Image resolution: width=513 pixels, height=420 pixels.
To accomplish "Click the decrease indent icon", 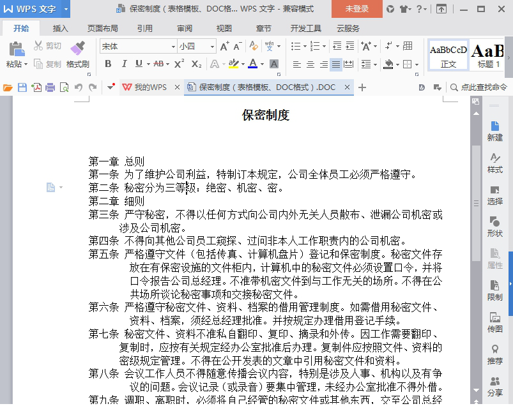I will coord(337,46).
